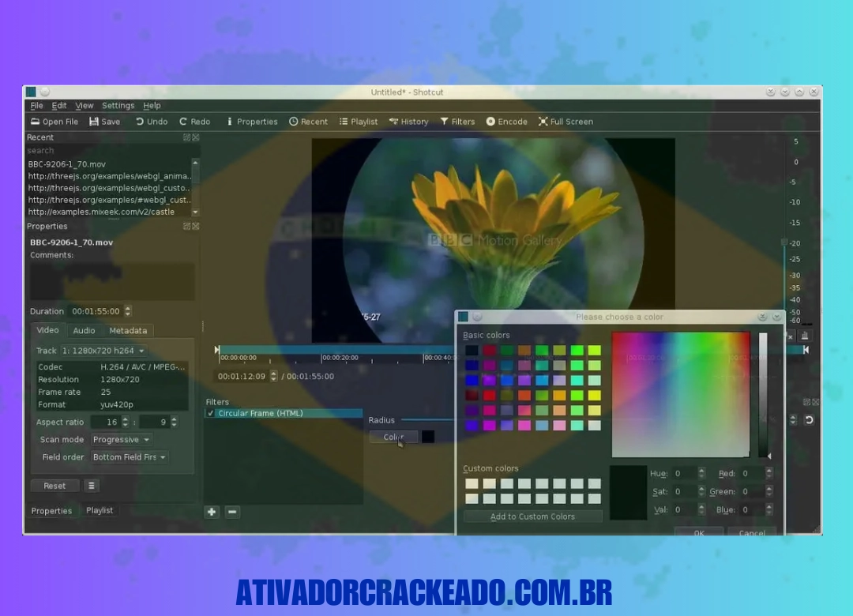Step the aspect ratio 9 value
Image resolution: width=853 pixels, height=616 pixels.
[174, 422]
